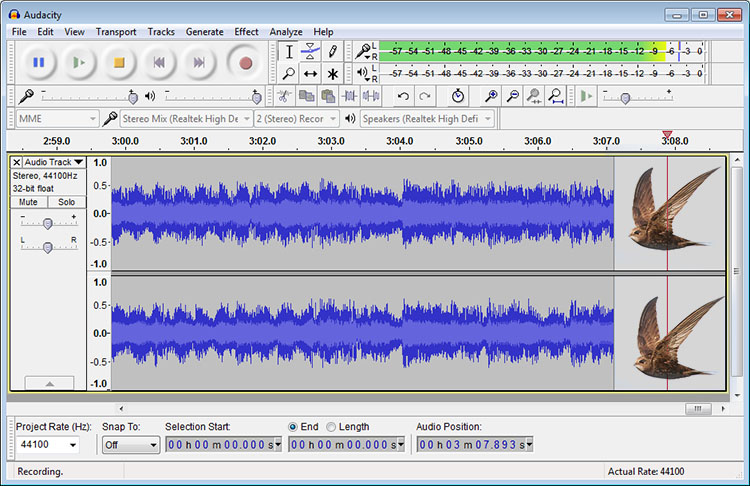The width and height of the screenshot is (750, 486).
Task: Mute the Audio Track
Action: coord(28,201)
